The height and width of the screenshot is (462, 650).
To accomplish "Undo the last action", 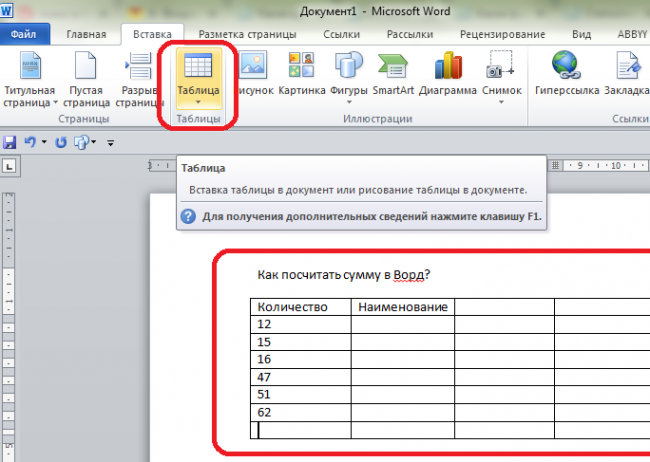I will pyautogui.click(x=29, y=142).
